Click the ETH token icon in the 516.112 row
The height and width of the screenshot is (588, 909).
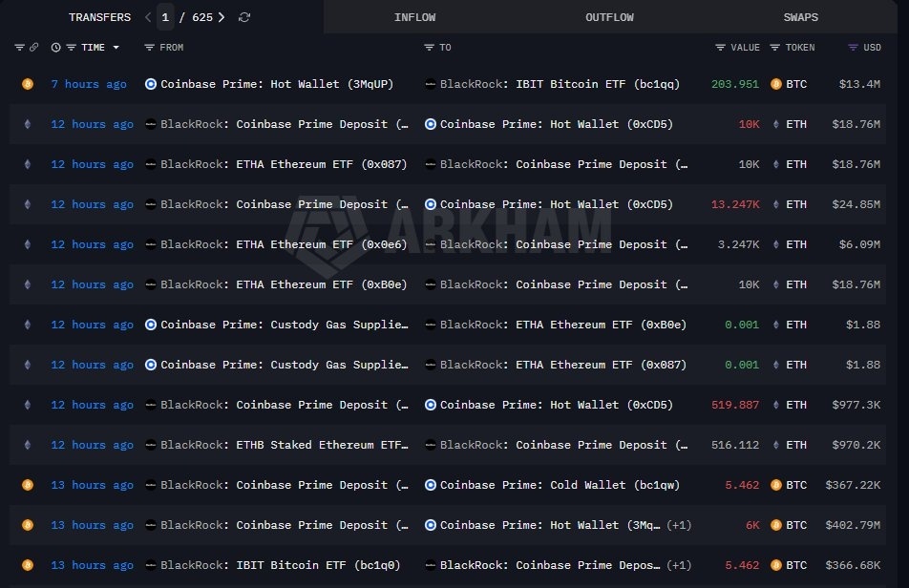pyautogui.click(x=775, y=445)
